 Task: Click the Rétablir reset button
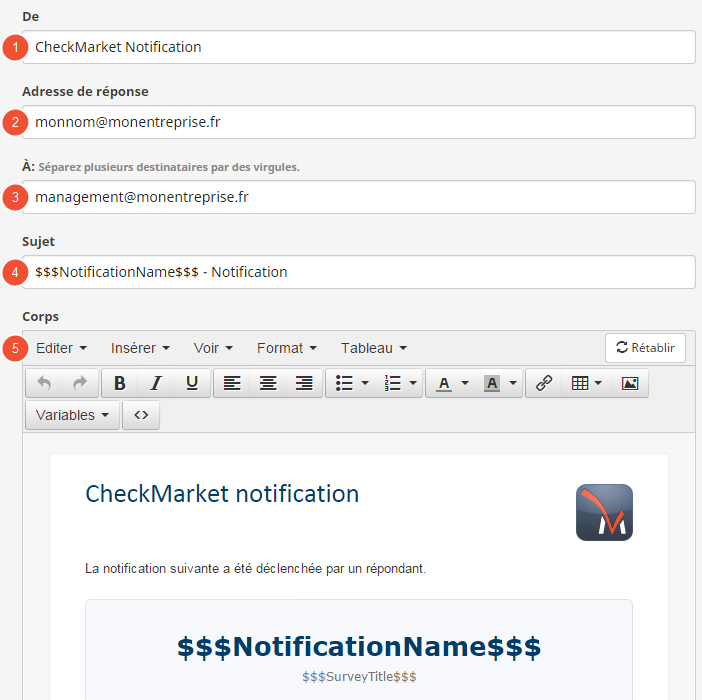pyautogui.click(x=645, y=348)
